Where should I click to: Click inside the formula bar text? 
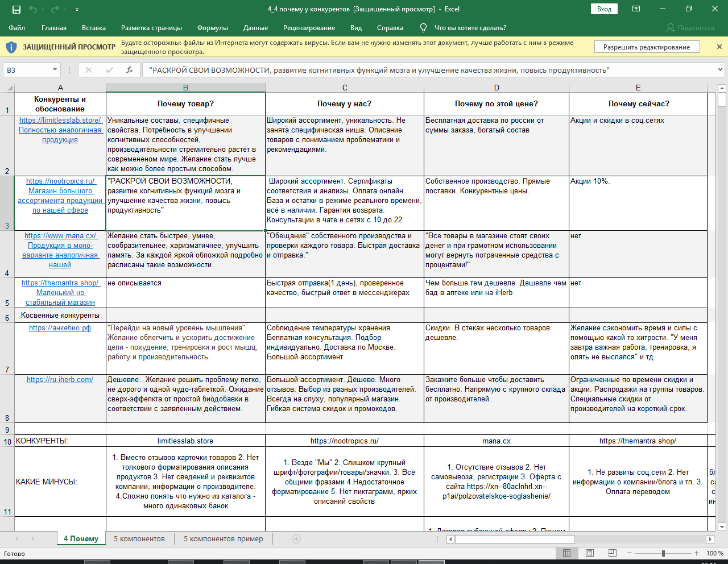point(379,70)
